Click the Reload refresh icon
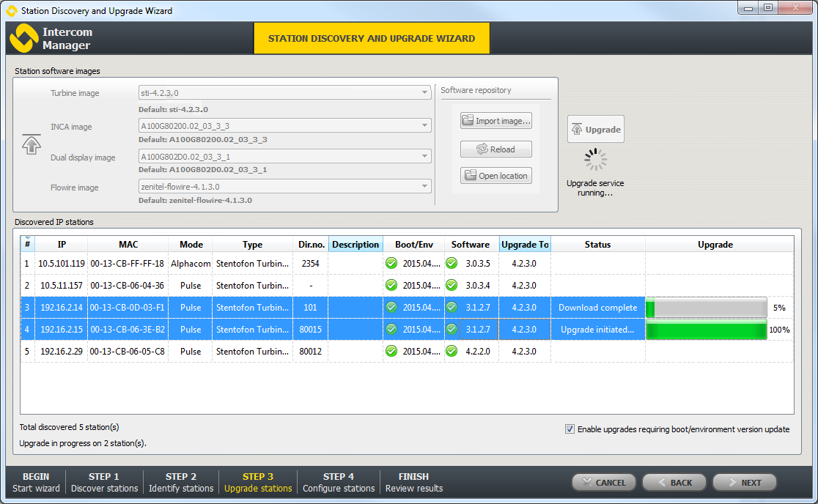Screen dimensions: 818x504 482,149
